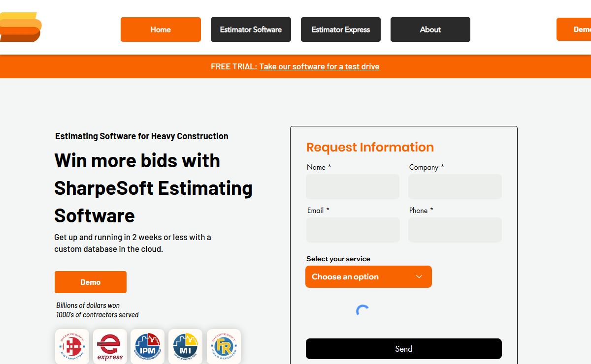Submit the form with the Send button
The height and width of the screenshot is (364, 591).
tap(404, 349)
